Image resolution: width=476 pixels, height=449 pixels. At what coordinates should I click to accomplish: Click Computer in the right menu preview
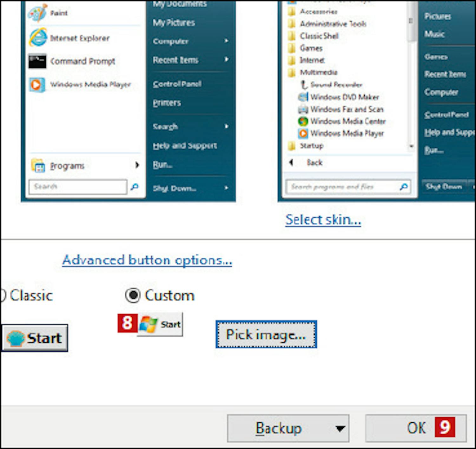pos(441,92)
